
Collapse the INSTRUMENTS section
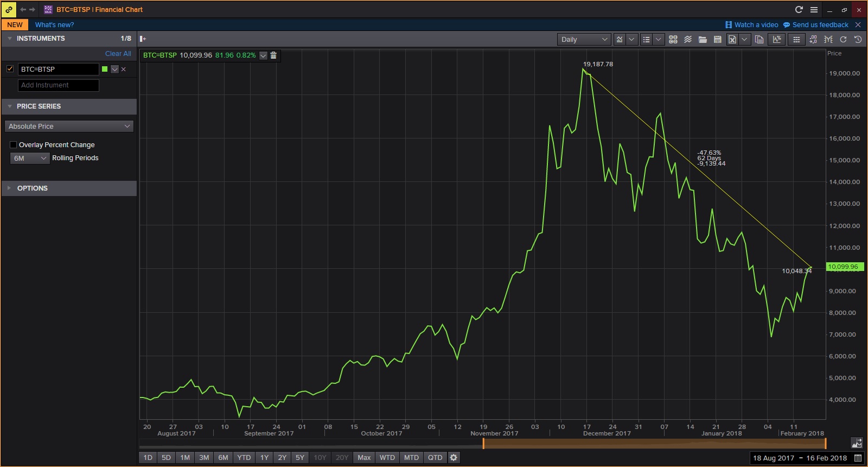9,39
